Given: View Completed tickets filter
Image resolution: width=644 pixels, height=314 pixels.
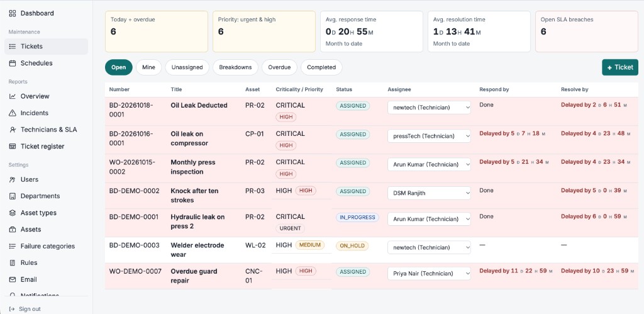Looking at the screenshot, I should click(321, 67).
